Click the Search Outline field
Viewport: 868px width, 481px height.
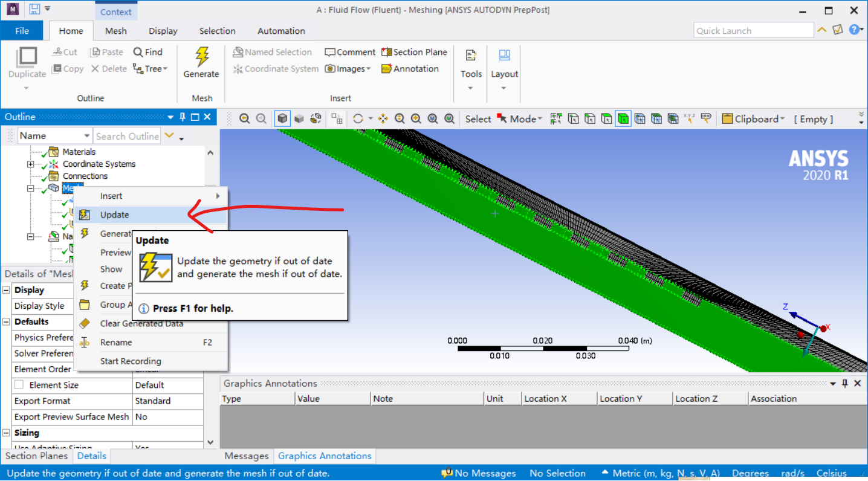[127, 136]
